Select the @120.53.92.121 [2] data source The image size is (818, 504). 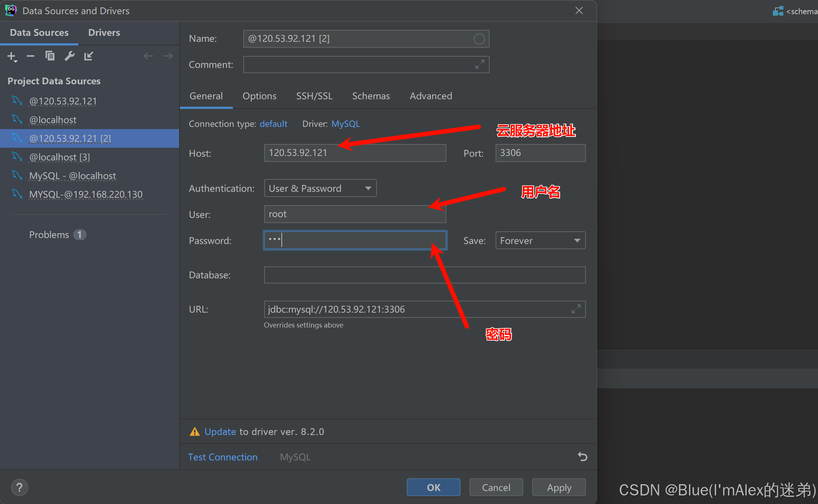[x=90, y=138]
